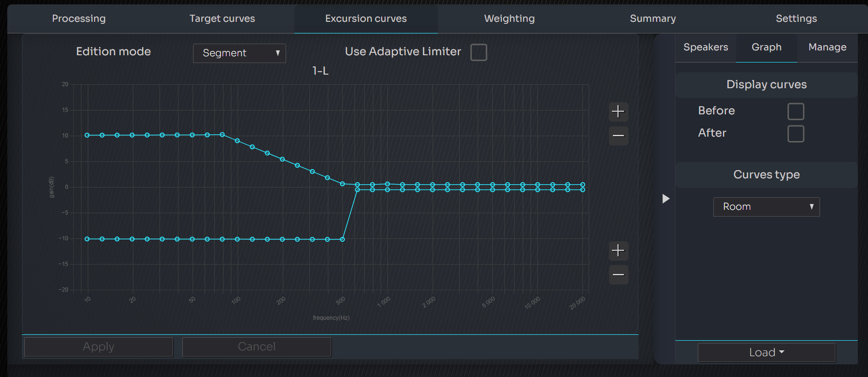Click the lower plus icon beside graph
Image resolution: width=868 pixels, height=377 pixels.
click(x=618, y=251)
